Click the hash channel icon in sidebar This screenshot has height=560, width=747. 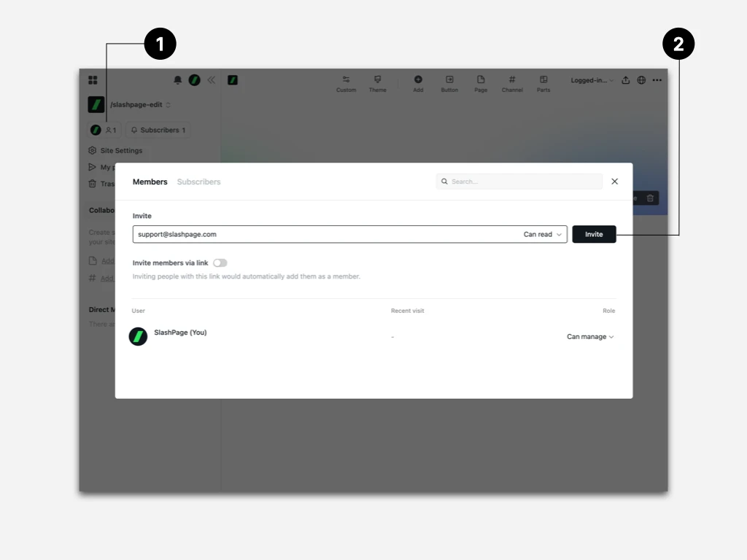pos(93,278)
